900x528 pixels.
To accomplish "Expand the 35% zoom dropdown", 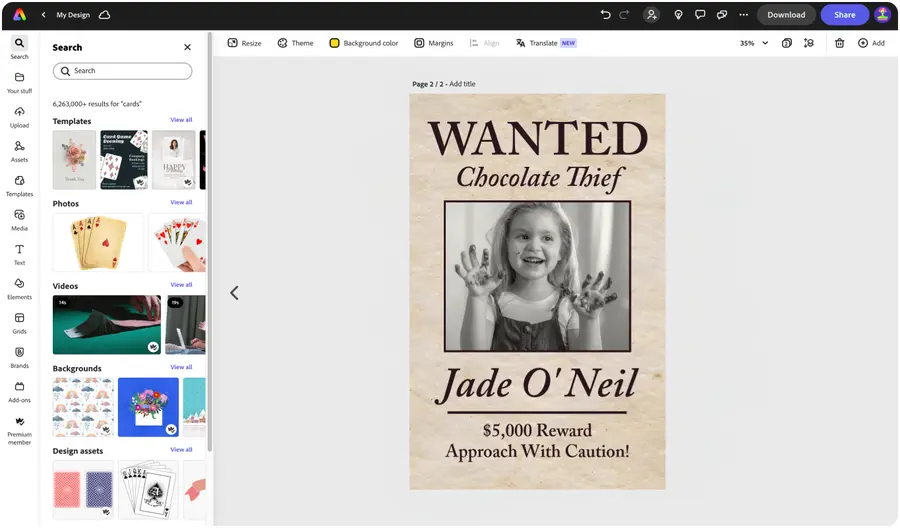I will click(765, 43).
